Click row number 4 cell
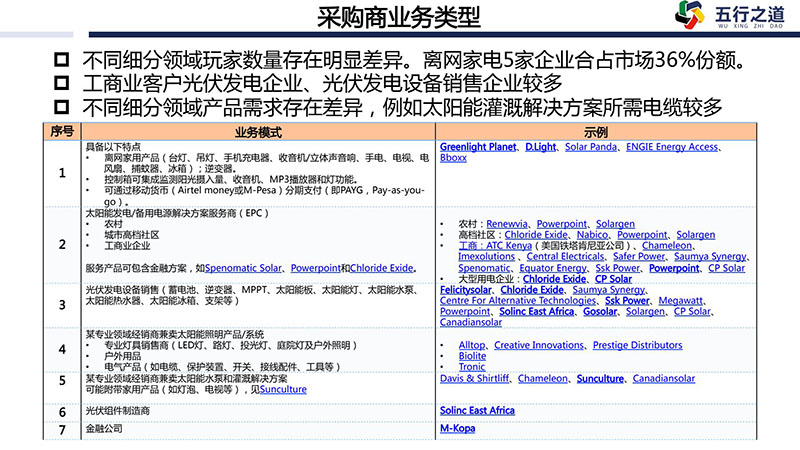Image resolution: width=800 pixels, height=450 pixels. point(62,349)
